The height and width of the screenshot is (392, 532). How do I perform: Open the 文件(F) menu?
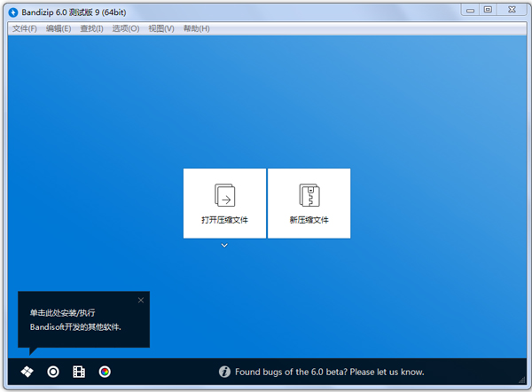(x=25, y=28)
